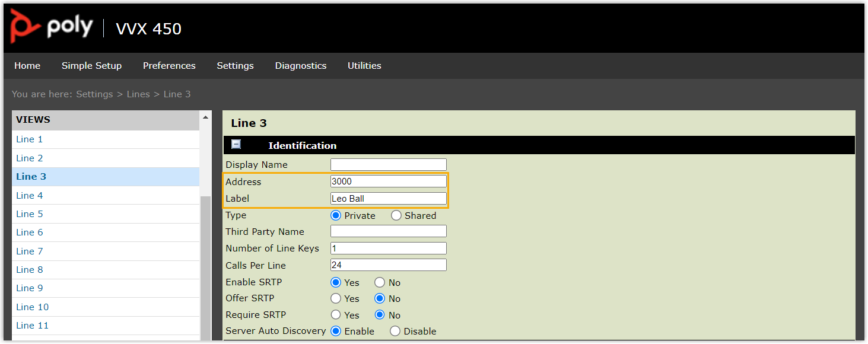The height and width of the screenshot is (344, 868).
Task: Open Line 1 in Views list
Action: point(30,139)
